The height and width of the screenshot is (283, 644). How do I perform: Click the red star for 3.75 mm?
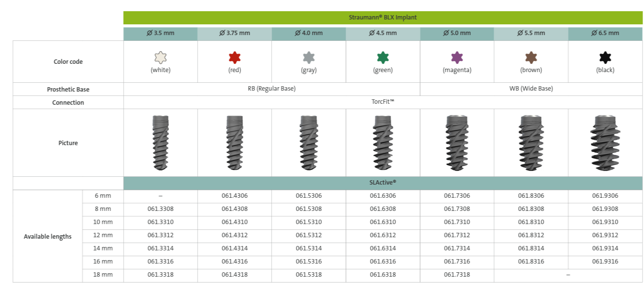pos(235,57)
